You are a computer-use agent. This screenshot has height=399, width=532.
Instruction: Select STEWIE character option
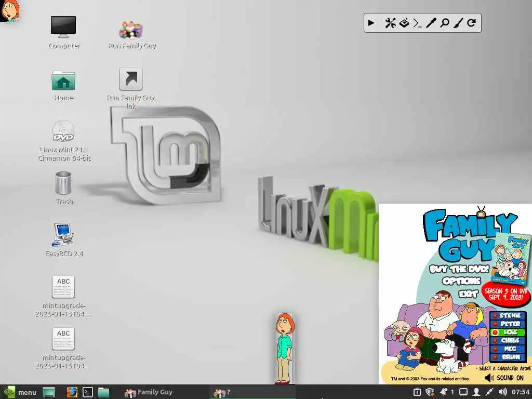pyautogui.click(x=508, y=315)
